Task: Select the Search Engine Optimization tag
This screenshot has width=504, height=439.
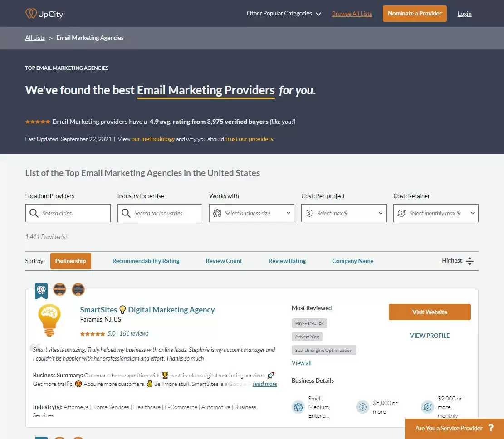Action: (324, 350)
